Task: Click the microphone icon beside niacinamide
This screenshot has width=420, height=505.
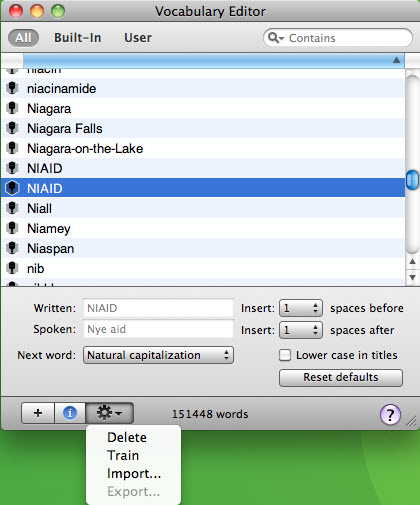Action: (12, 88)
